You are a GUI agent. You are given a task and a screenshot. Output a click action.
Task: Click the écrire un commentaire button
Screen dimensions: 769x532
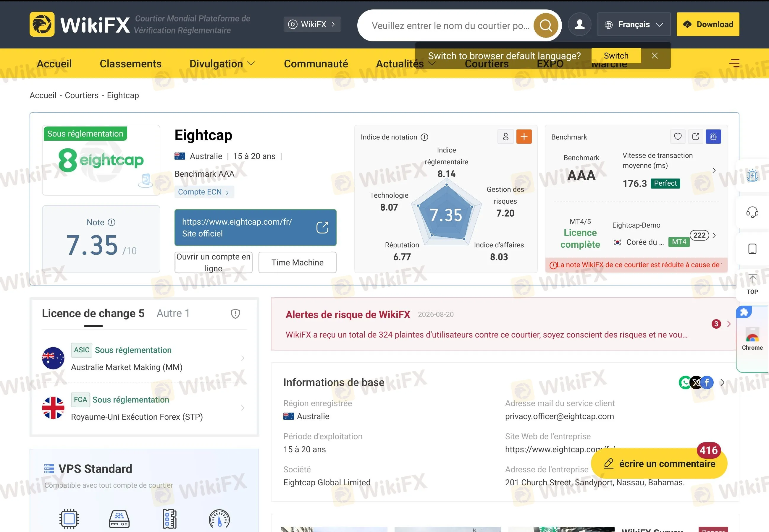click(x=659, y=463)
